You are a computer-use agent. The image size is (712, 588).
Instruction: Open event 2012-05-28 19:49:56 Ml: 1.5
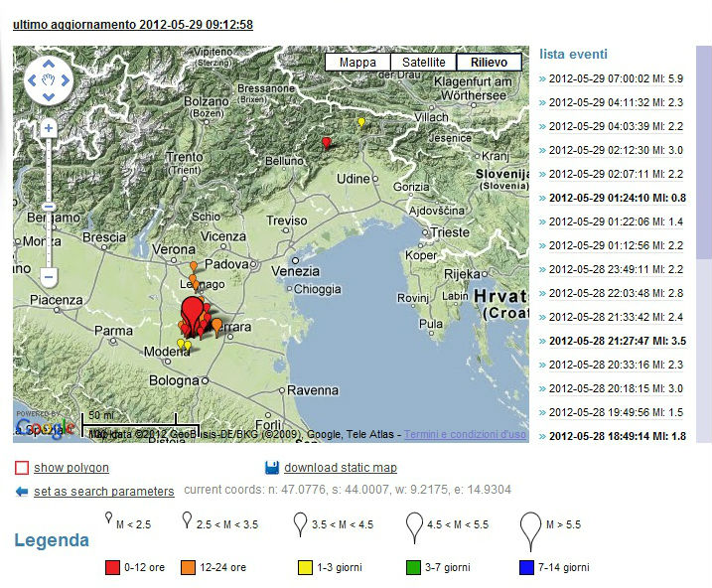point(616,413)
